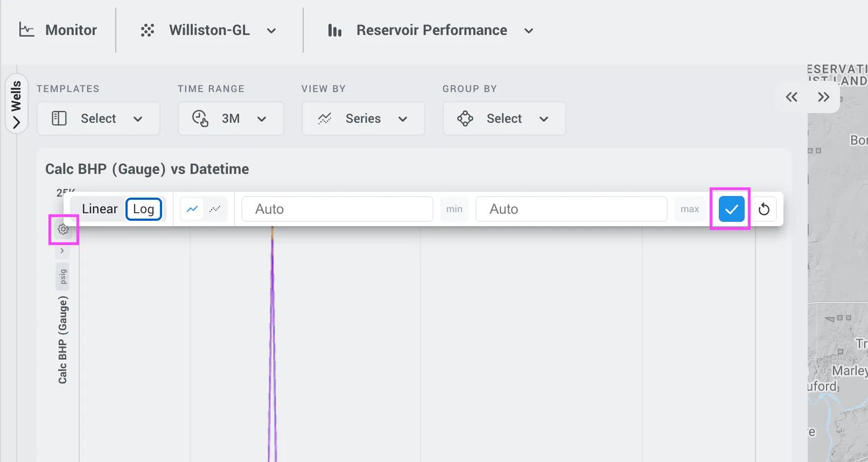Click the min value Auto field
868x462 pixels.
[x=337, y=209]
